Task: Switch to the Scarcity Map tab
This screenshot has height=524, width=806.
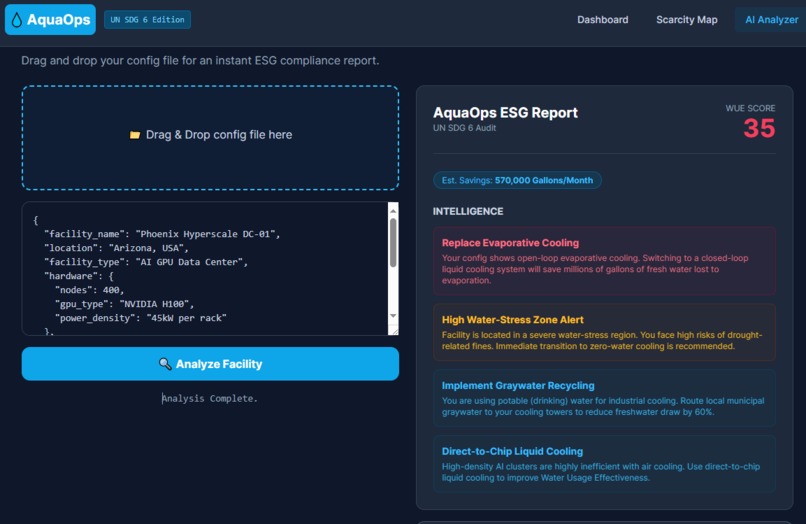Action: (x=687, y=20)
